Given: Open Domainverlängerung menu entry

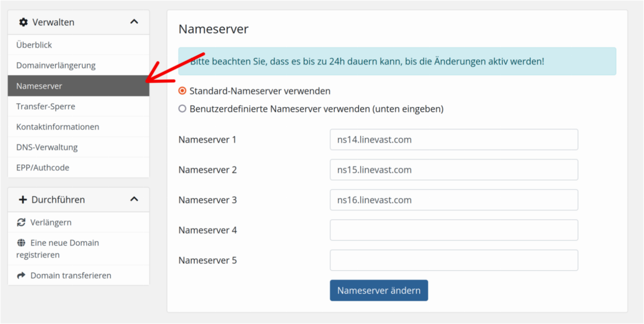Looking at the screenshot, I should [x=56, y=65].
